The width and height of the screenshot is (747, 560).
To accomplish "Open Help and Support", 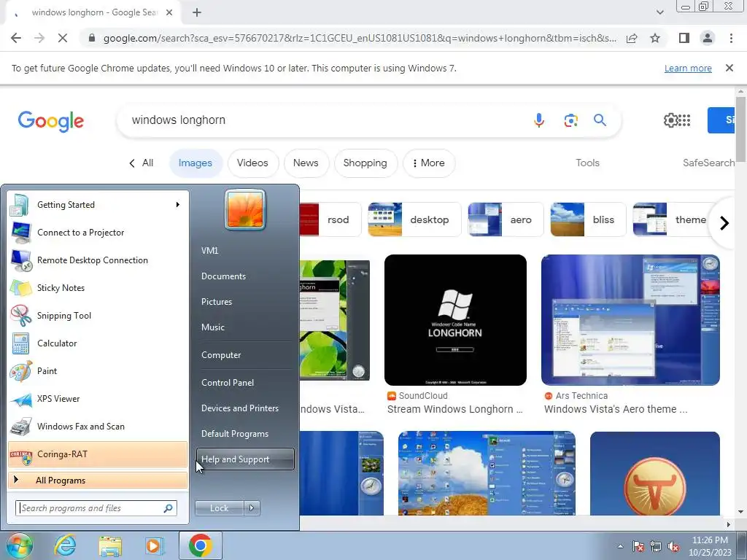I will pos(245,459).
